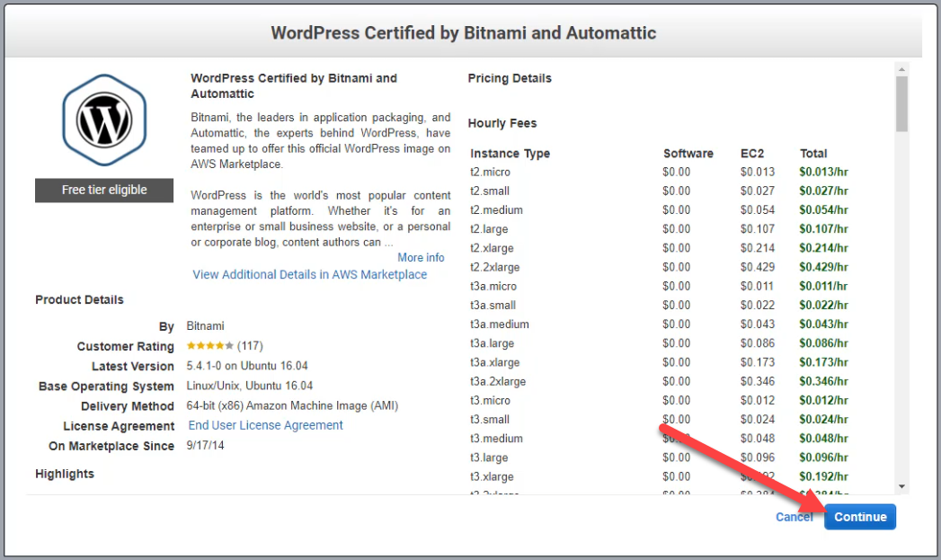The height and width of the screenshot is (560, 941).
Task: Click the 5.4.1-0 on Ubuntu 16.04 version
Action: click(x=246, y=366)
